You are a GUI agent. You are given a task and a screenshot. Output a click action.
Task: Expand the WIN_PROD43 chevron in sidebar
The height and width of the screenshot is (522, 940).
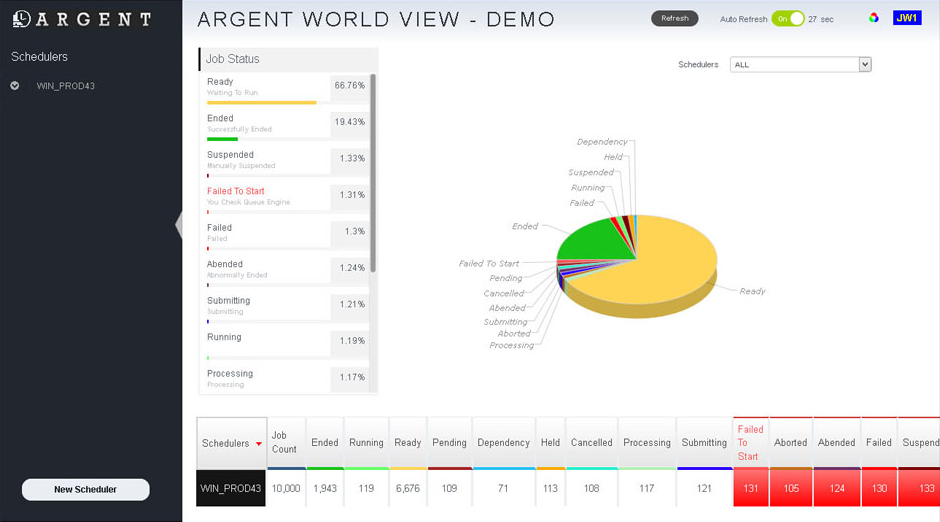point(15,86)
